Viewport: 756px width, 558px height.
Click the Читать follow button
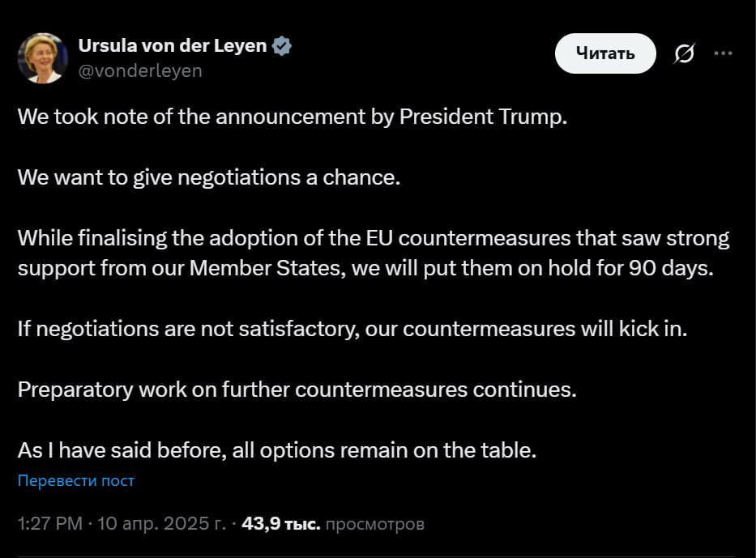pos(604,53)
